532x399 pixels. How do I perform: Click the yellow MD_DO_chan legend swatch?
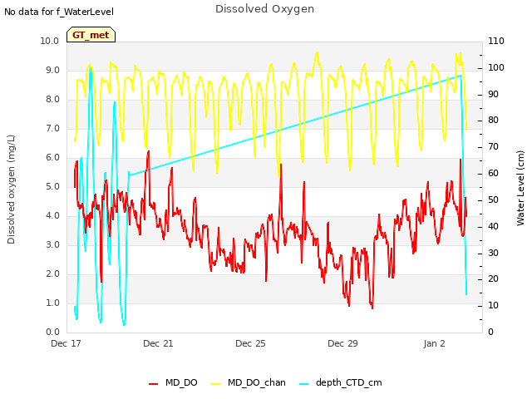(x=216, y=384)
